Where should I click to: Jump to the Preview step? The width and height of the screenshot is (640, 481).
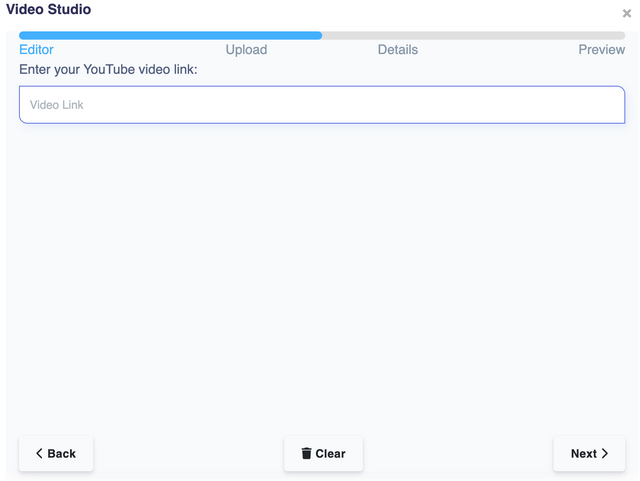(602, 50)
